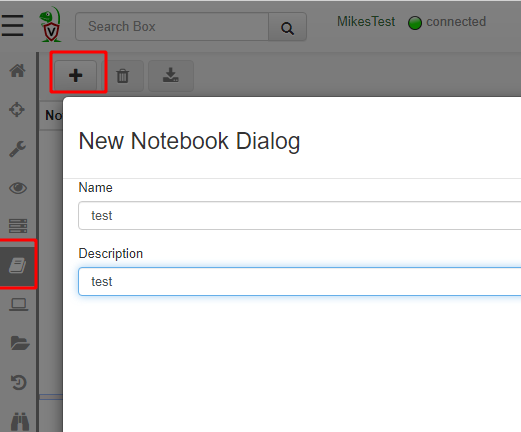Select the Notebooks book icon
521x432 pixels.
tap(18, 266)
